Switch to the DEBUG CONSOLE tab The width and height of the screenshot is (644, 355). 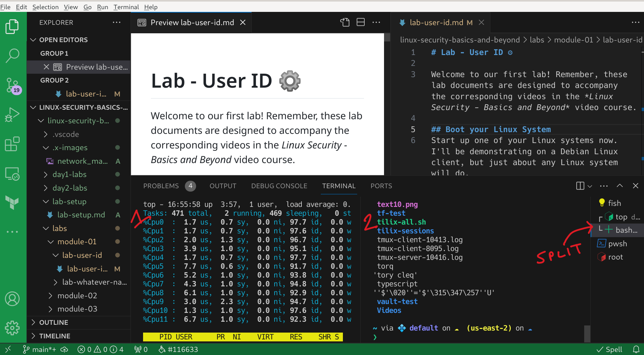pos(279,186)
